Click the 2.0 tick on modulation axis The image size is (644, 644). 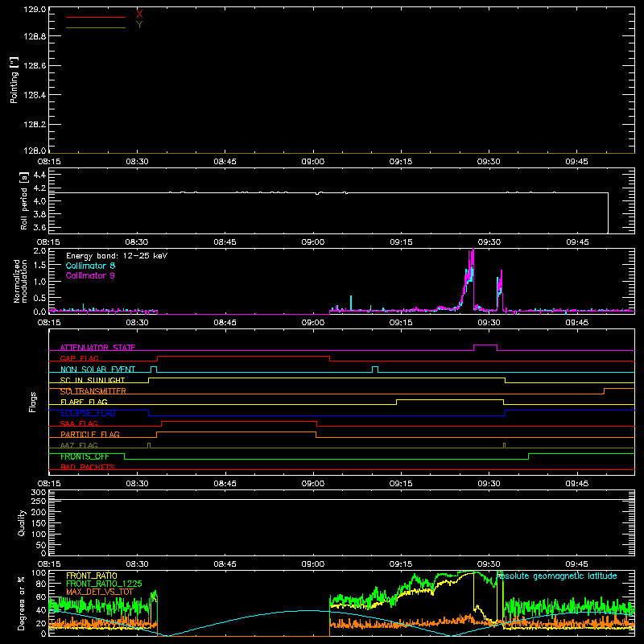pos(39,251)
